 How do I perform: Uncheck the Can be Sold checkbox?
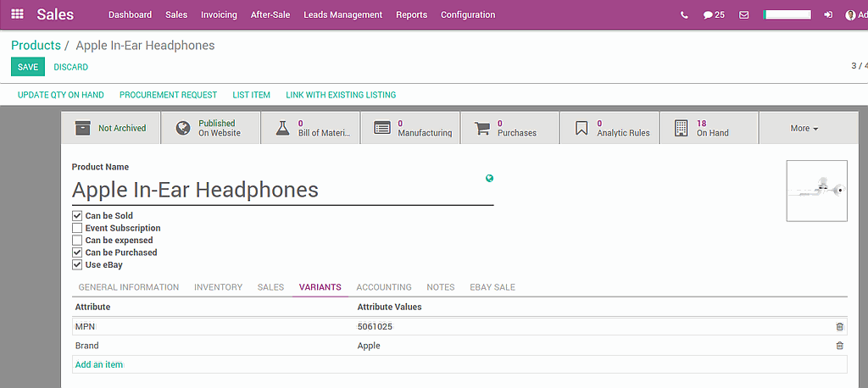point(77,216)
